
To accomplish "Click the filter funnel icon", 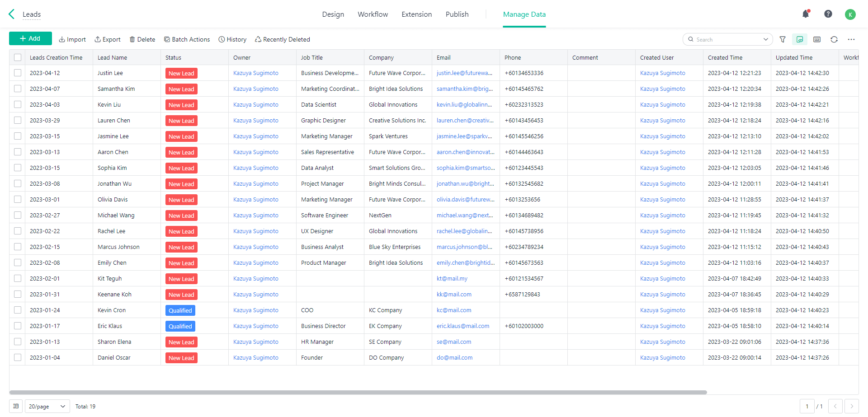I will coord(783,39).
